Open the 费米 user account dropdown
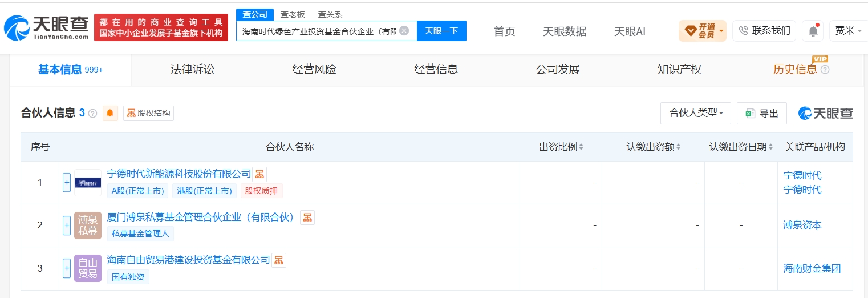The image size is (868, 298). [x=849, y=31]
